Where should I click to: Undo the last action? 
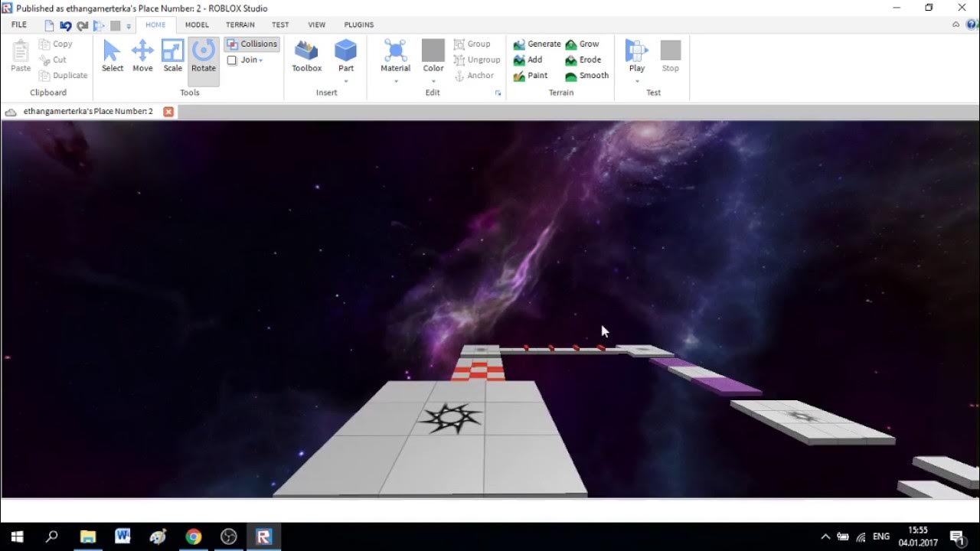66,25
